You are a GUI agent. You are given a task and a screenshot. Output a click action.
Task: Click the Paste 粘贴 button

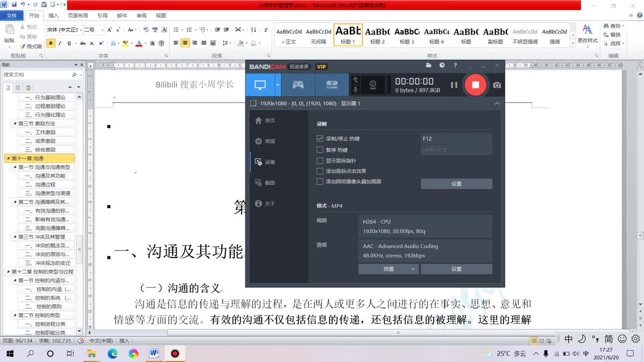pyautogui.click(x=9, y=35)
